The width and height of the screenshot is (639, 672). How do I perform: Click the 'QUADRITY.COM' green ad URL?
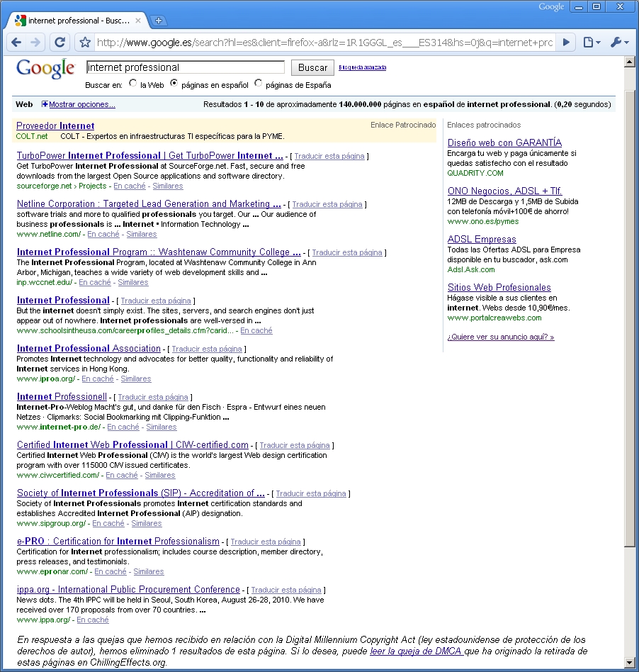[x=475, y=173]
